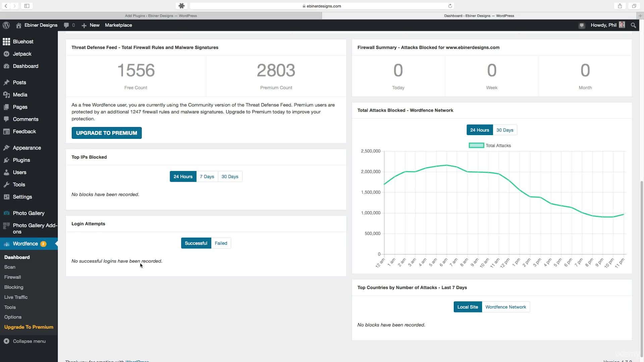The width and height of the screenshot is (644, 362).
Task: Select 24 Hours in Top IPs Blocked
Action: [x=183, y=177]
